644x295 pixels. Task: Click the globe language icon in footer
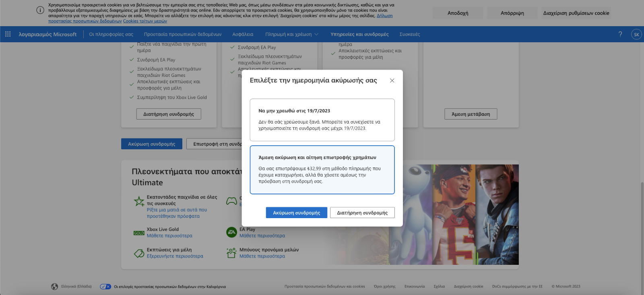point(55,287)
